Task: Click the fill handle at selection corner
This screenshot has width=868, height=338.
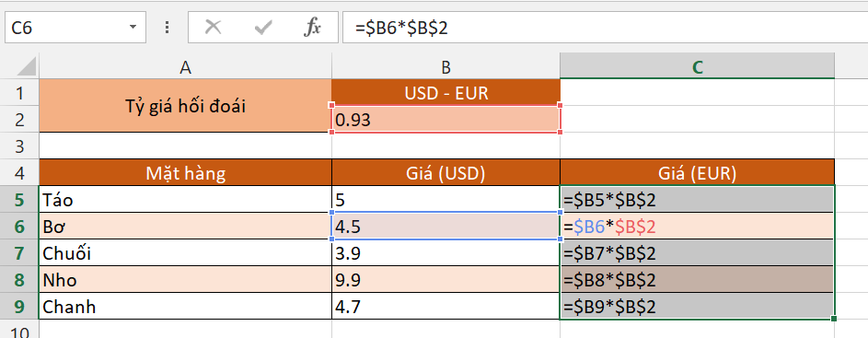Action: 834,319
